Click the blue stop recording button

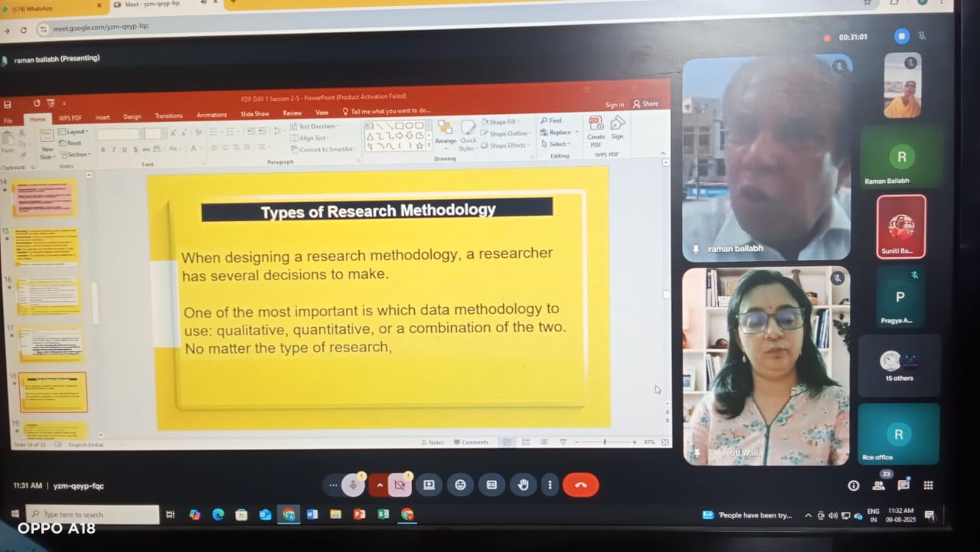pos(902,36)
